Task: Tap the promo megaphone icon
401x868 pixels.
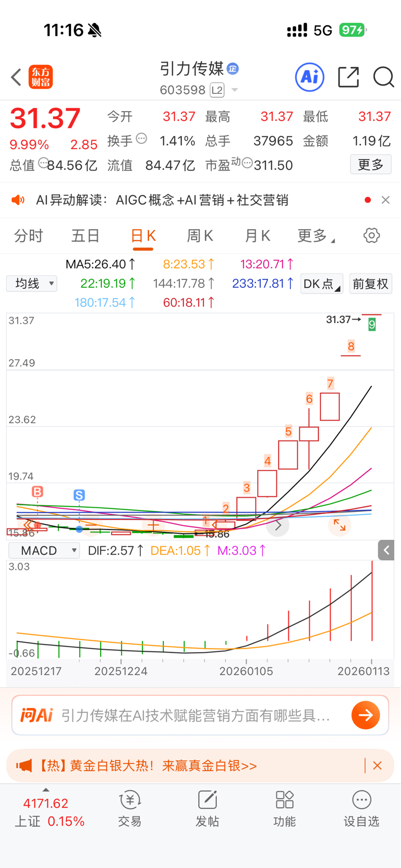Action: pos(24,765)
